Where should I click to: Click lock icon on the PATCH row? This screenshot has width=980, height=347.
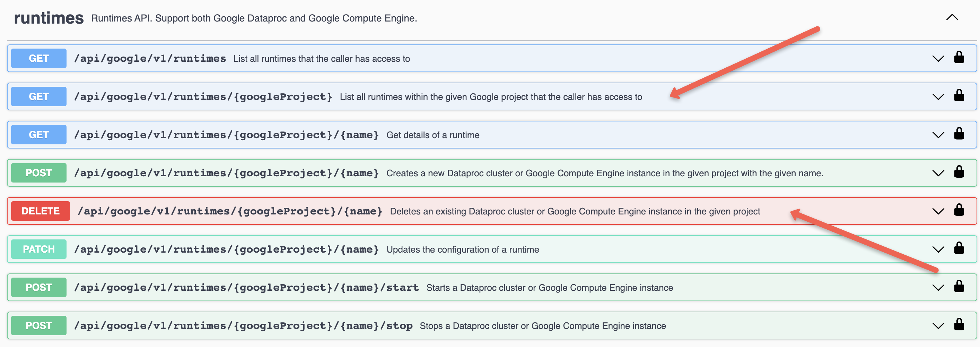959,248
